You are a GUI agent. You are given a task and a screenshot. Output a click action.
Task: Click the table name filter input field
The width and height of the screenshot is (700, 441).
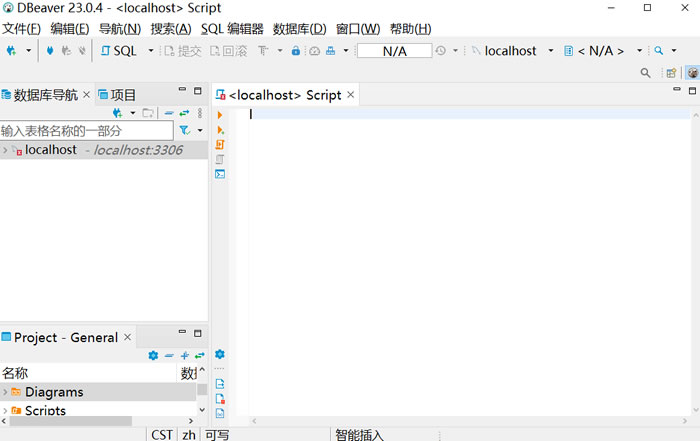tap(85, 131)
